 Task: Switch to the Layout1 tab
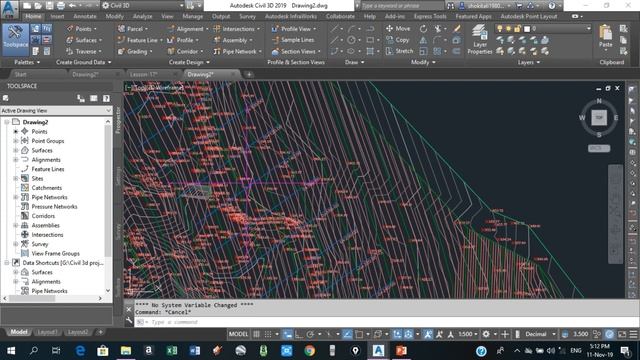click(x=47, y=332)
